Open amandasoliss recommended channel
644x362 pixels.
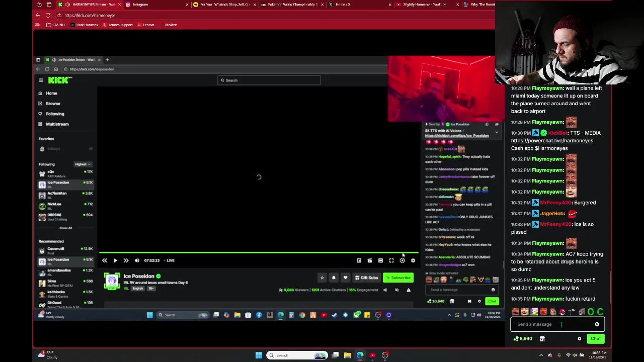pyautogui.click(x=65, y=272)
